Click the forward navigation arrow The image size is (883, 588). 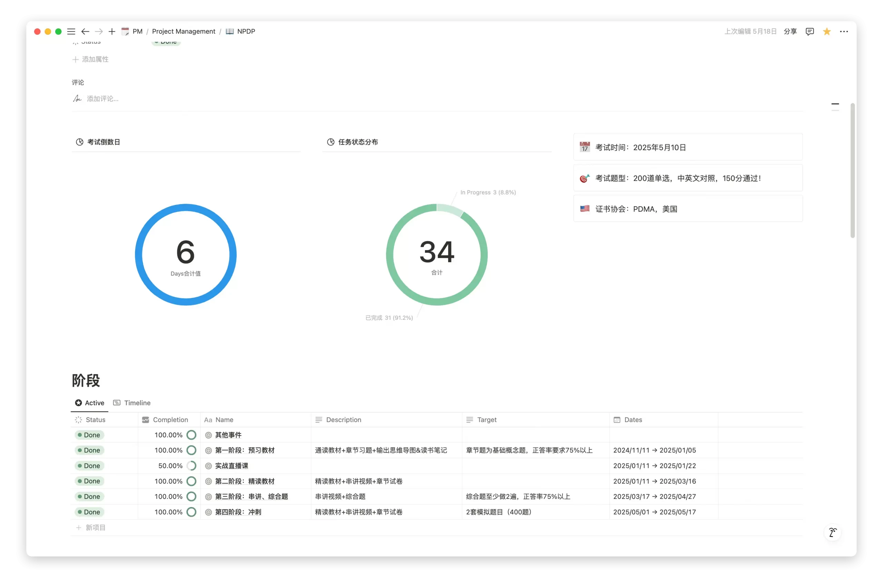(x=99, y=31)
